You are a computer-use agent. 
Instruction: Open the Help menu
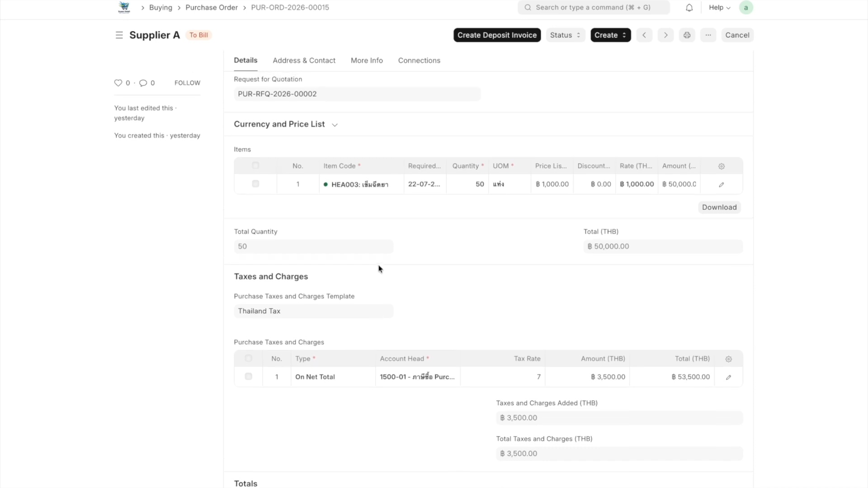[x=719, y=8]
